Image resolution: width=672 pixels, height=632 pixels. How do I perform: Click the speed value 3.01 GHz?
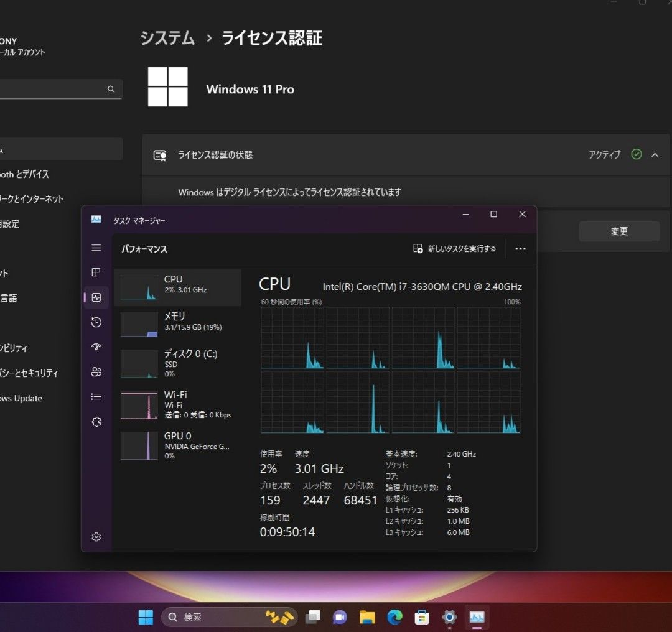319,469
